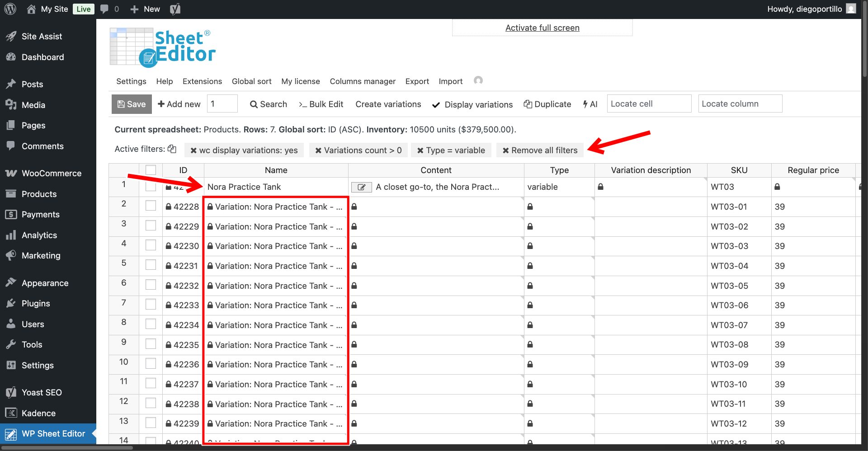The width and height of the screenshot is (868, 451).
Task: Click the Locate cell input field
Action: pyautogui.click(x=649, y=104)
